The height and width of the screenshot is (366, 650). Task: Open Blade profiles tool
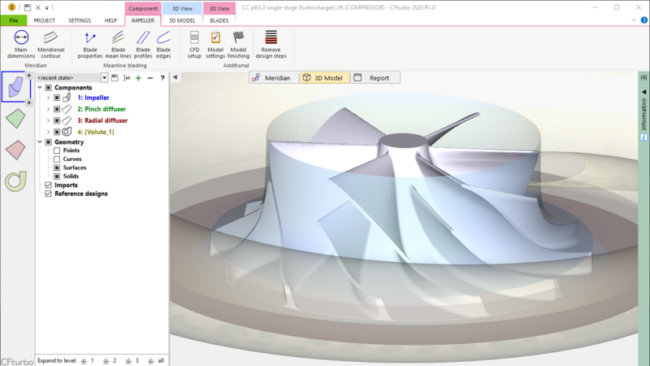point(143,44)
